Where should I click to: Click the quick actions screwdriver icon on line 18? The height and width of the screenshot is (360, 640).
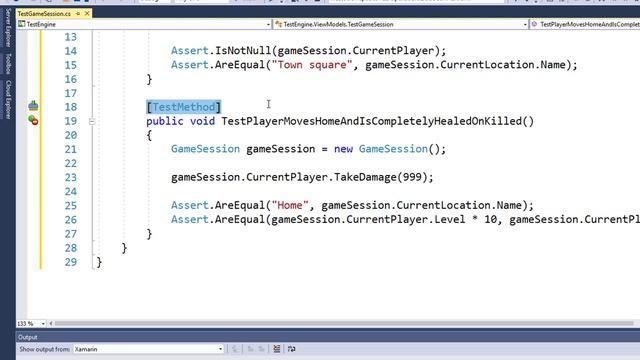33,106
